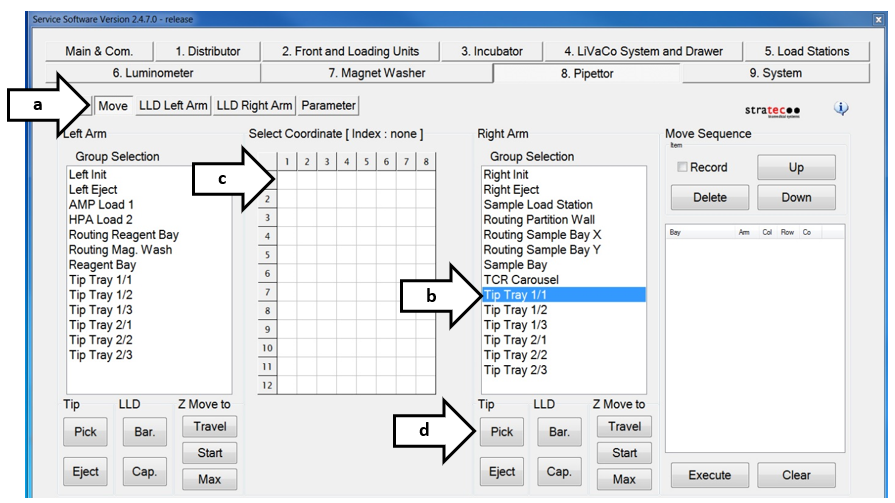The width and height of the screenshot is (895, 503).
Task: Click the right arm Pick button
Action: [x=502, y=433]
